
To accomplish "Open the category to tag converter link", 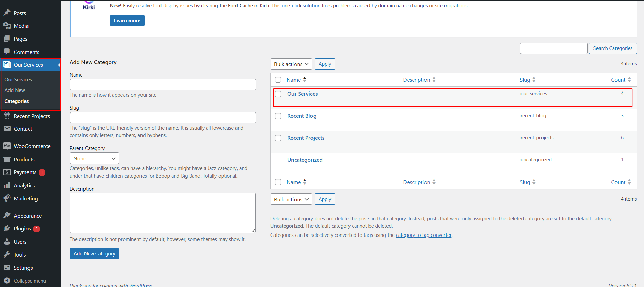I will click(x=423, y=235).
